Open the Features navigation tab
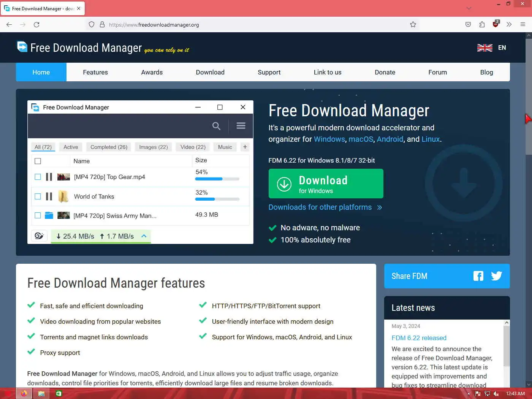 [95, 72]
